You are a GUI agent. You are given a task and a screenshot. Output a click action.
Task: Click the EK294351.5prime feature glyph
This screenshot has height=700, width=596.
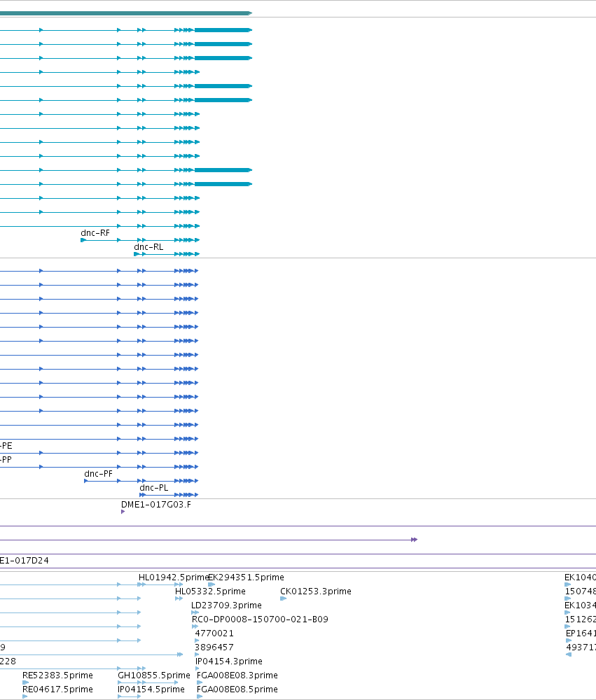click(212, 584)
